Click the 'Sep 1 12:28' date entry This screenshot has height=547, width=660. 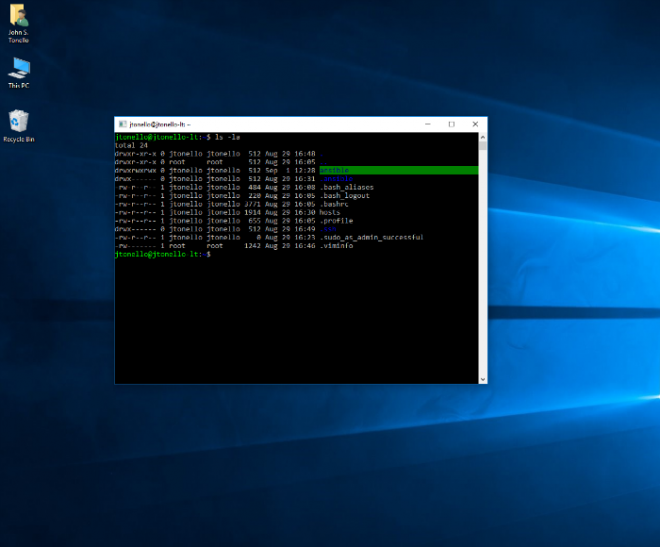[290, 170]
